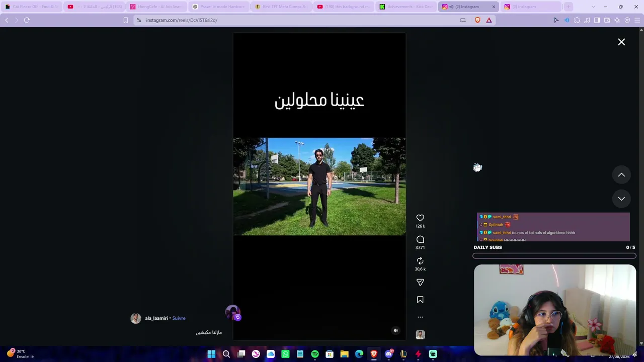
Task: Follow ala_laamiri with Suivre
Action: coord(179,318)
